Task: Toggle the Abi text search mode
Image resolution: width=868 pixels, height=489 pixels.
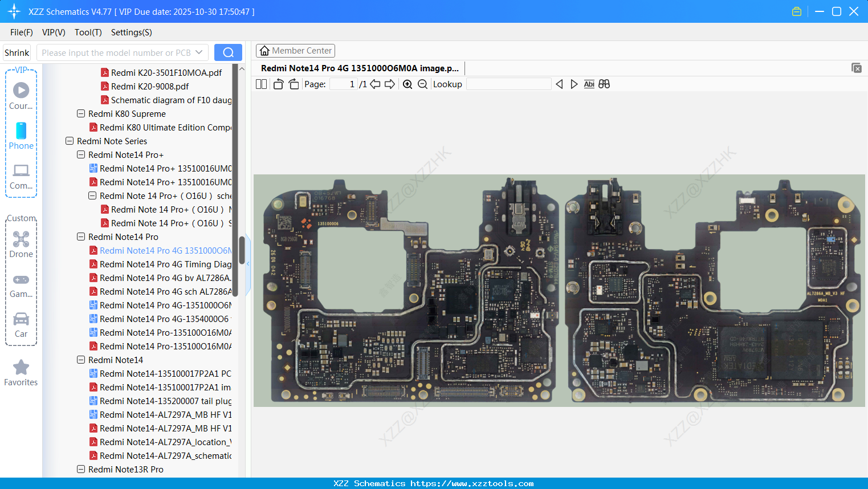Action: 589,84
